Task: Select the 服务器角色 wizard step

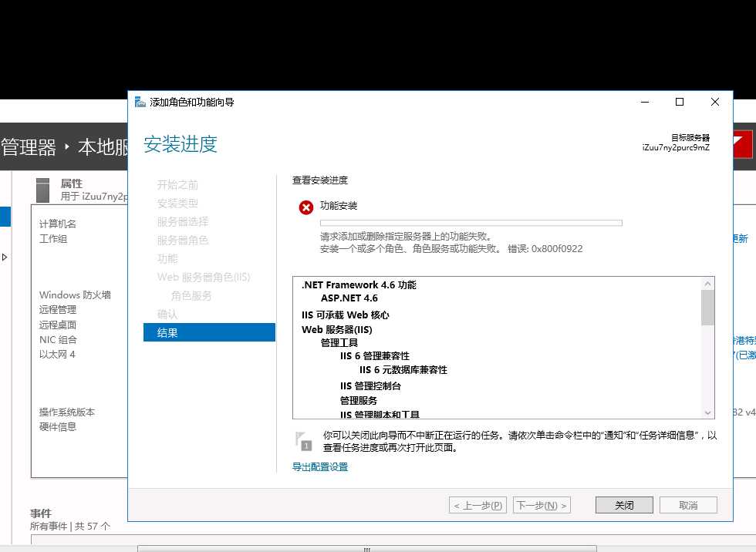Action: click(x=183, y=240)
